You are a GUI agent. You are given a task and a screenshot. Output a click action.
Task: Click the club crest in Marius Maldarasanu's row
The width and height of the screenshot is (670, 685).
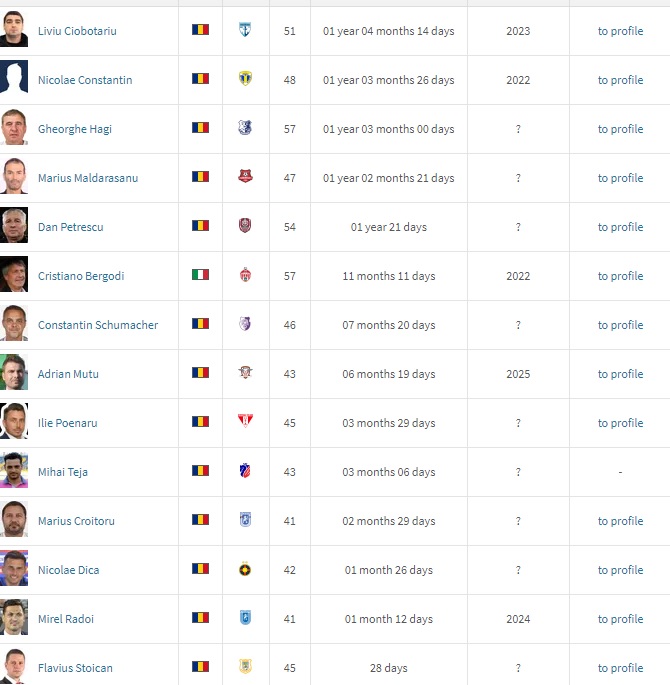pos(245,178)
